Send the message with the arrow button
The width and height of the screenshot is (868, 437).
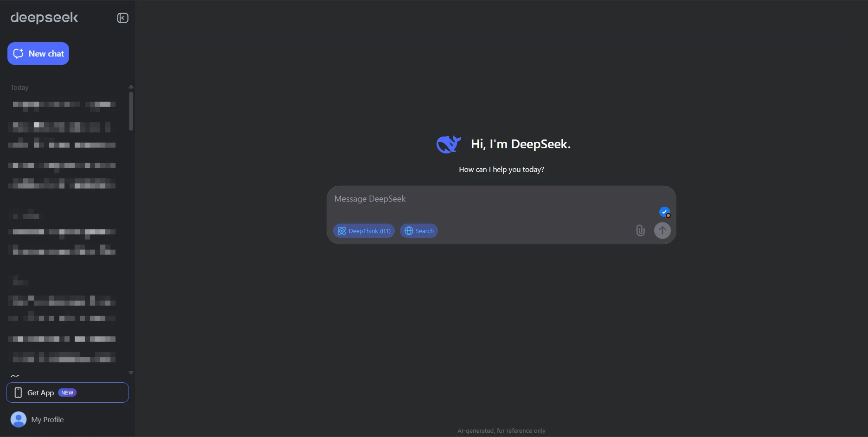[662, 230]
